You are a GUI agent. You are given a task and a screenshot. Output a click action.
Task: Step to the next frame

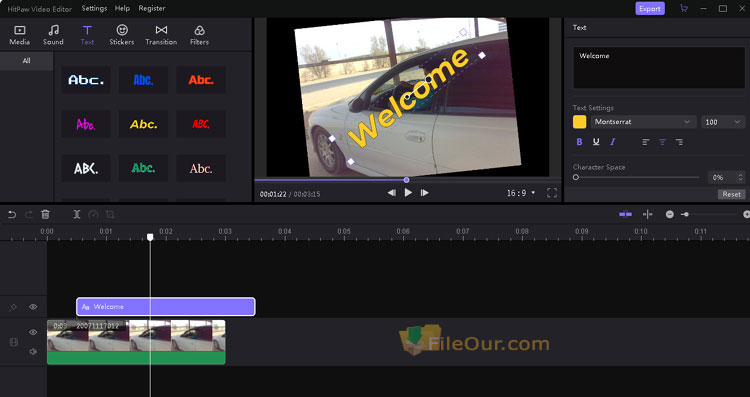pyautogui.click(x=424, y=193)
